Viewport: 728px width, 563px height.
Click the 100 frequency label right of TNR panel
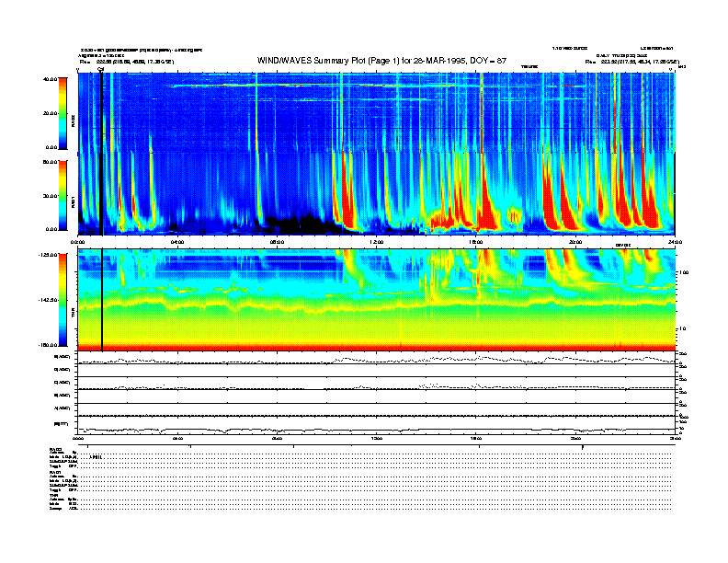pos(684,272)
